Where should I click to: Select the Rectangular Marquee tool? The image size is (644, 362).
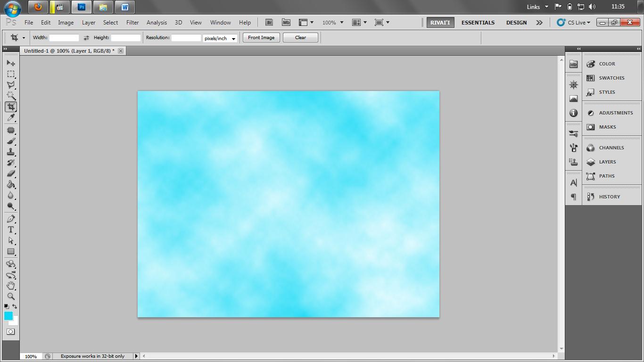11,74
